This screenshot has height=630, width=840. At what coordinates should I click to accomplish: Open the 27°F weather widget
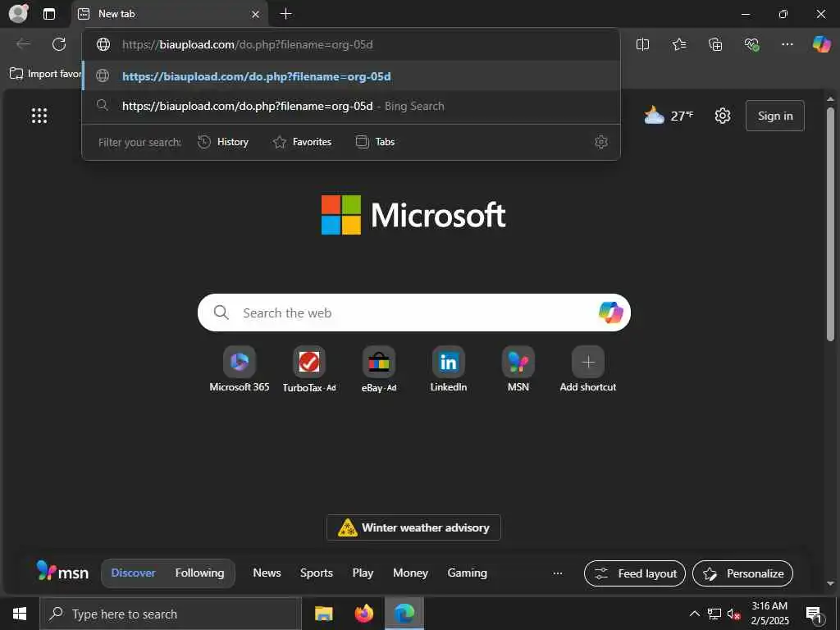point(669,115)
